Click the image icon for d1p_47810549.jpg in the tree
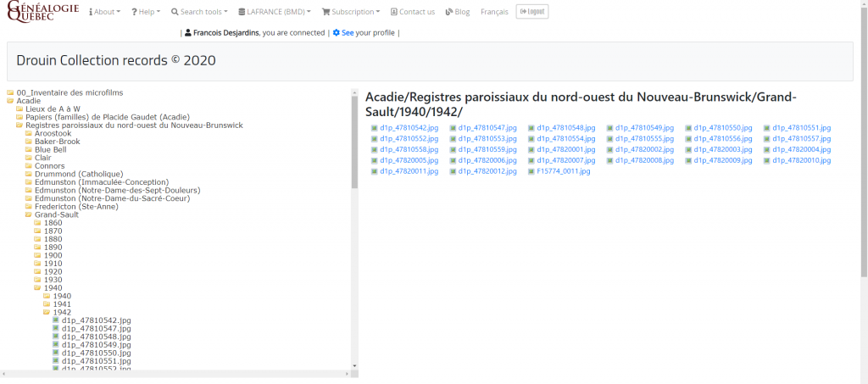This screenshot has width=868, height=384. pyautogui.click(x=56, y=344)
